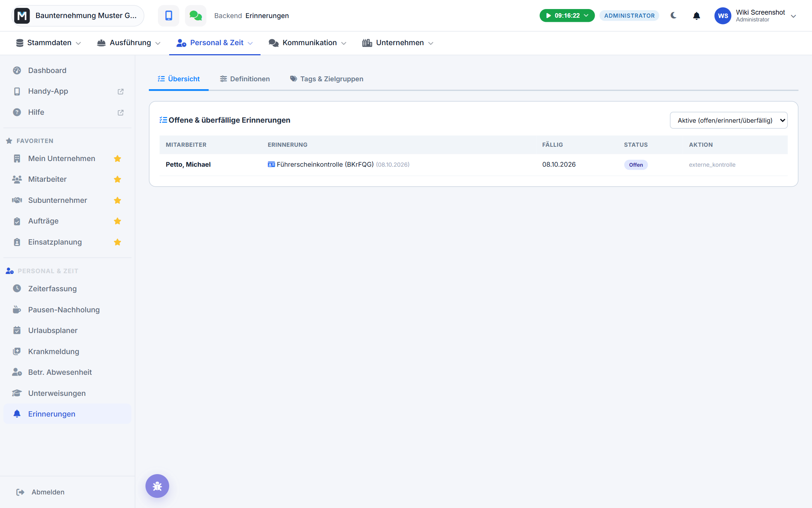Open Handy-App sidebar entry
The height and width of the screenshot is (508, 812).
(68, 91)
